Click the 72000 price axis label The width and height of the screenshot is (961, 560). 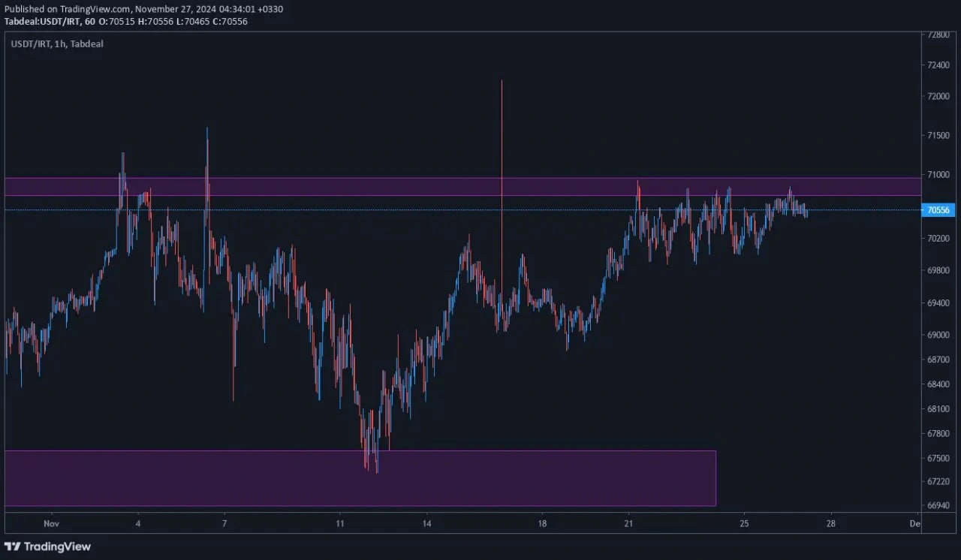[938, 97]
